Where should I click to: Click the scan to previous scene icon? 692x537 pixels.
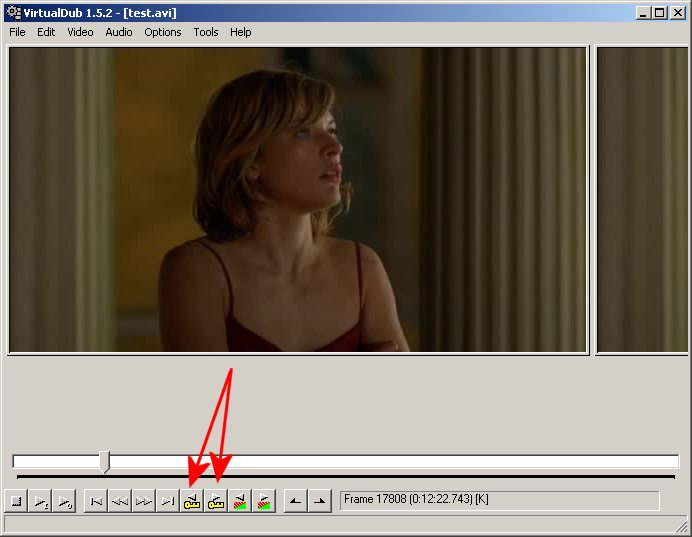[240, 501]
